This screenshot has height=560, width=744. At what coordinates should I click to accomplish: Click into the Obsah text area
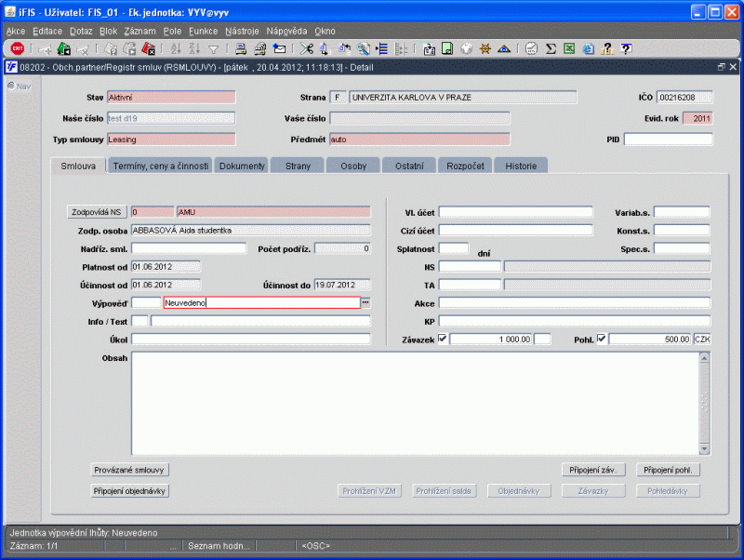point(415,404)
